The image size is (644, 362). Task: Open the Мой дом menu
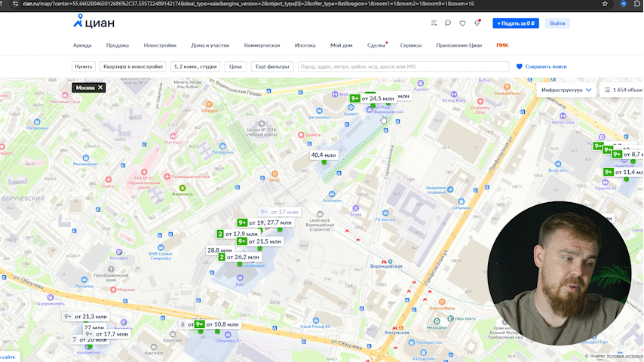(x=342, y=45)
